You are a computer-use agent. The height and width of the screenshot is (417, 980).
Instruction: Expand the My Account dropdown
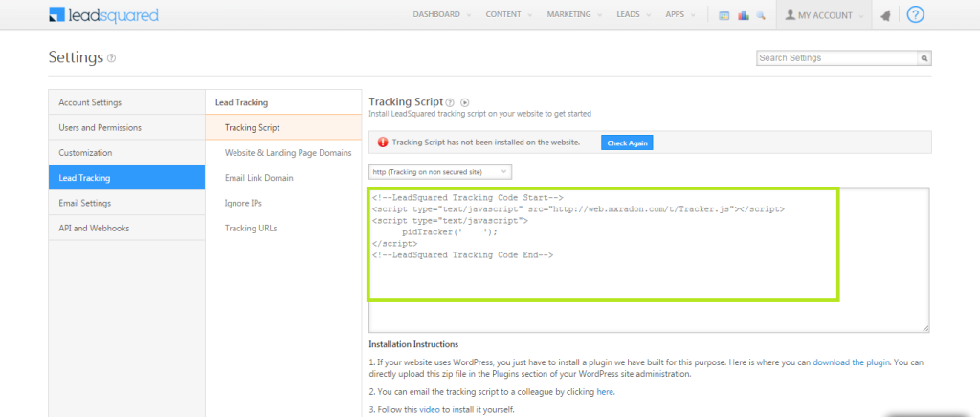tap(825, 15)
